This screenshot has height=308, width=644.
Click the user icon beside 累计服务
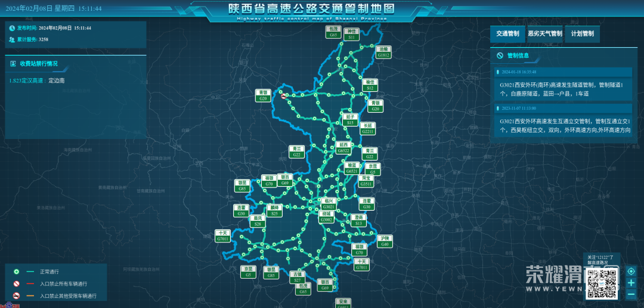pyautogui.click(x=12, y=39)
